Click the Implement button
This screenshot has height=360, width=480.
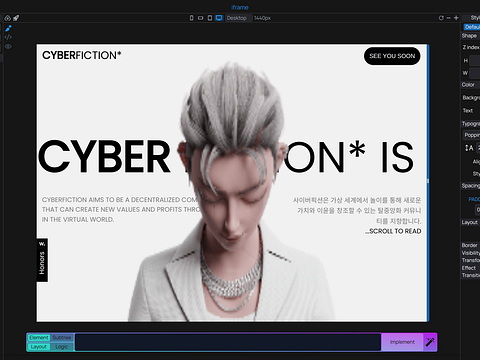pos(402,342)
